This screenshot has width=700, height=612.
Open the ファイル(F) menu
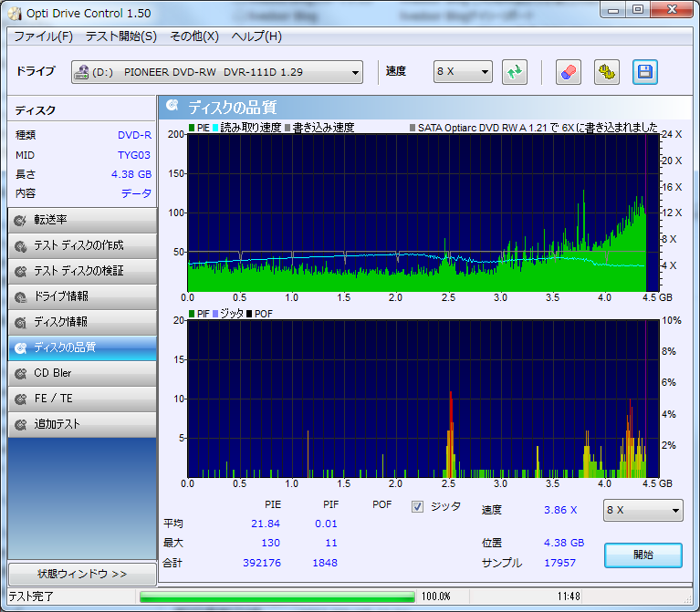point(43,36)
